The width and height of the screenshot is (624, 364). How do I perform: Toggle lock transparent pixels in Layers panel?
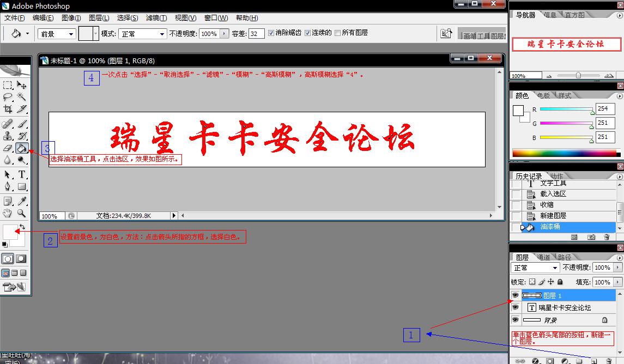[x=532, y=282]
